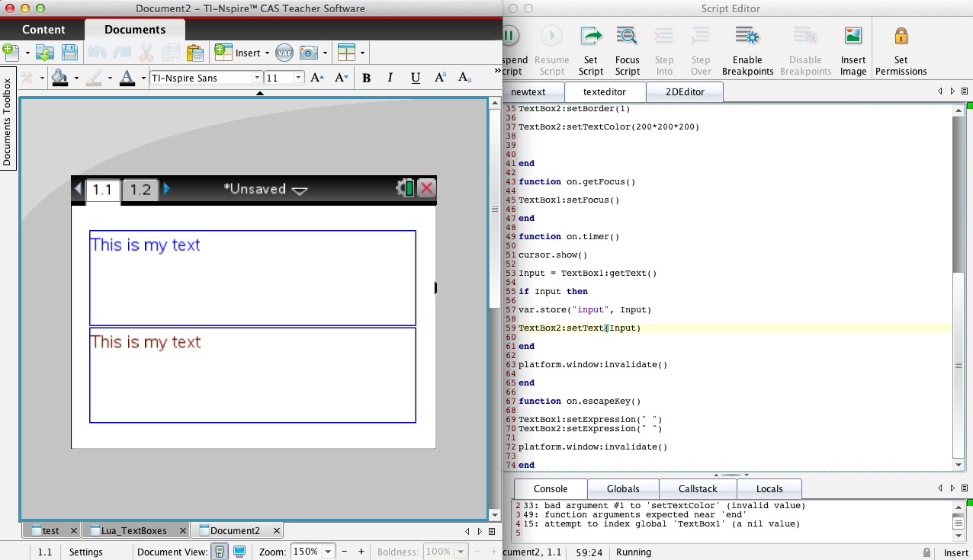Image resolution: width=973 pixels, height=560 pixels.
Task: Select the 2DEditor script tab
Action: point(684,92)
